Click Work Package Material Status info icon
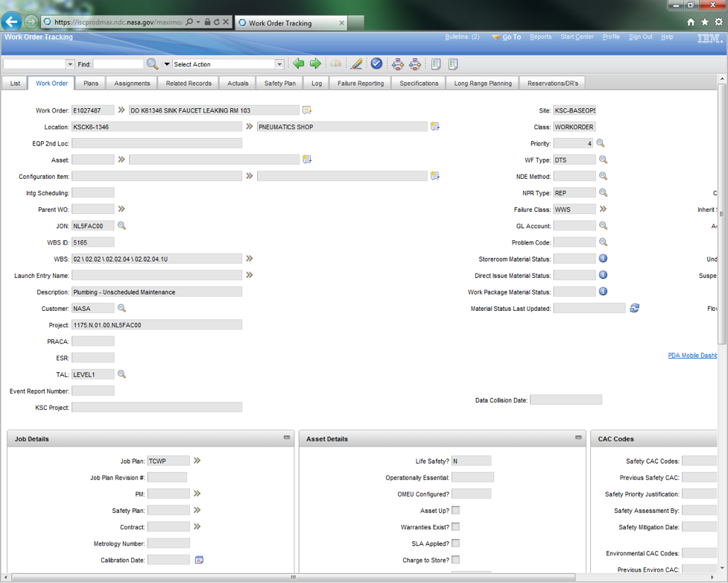 (603, 291)
